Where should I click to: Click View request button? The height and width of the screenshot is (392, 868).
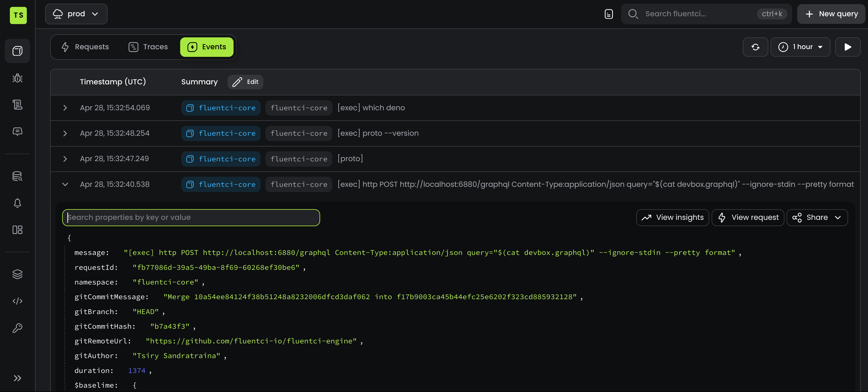coord(748,217)
